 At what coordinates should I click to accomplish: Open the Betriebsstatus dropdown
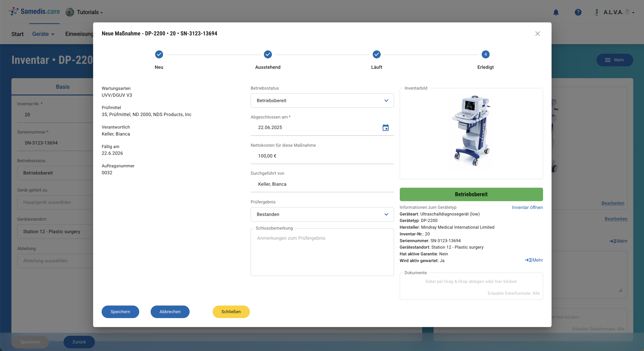tap(322, 101)
